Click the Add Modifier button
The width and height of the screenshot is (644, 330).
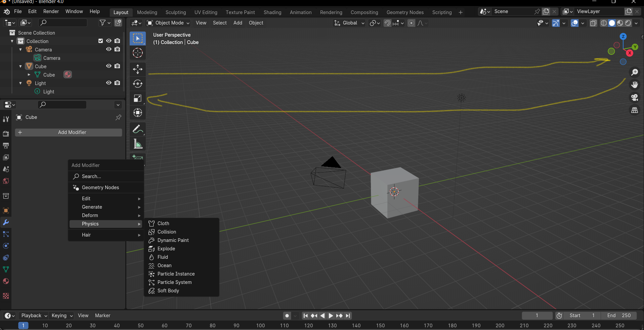pyautogui.click(x=69, y=132)
